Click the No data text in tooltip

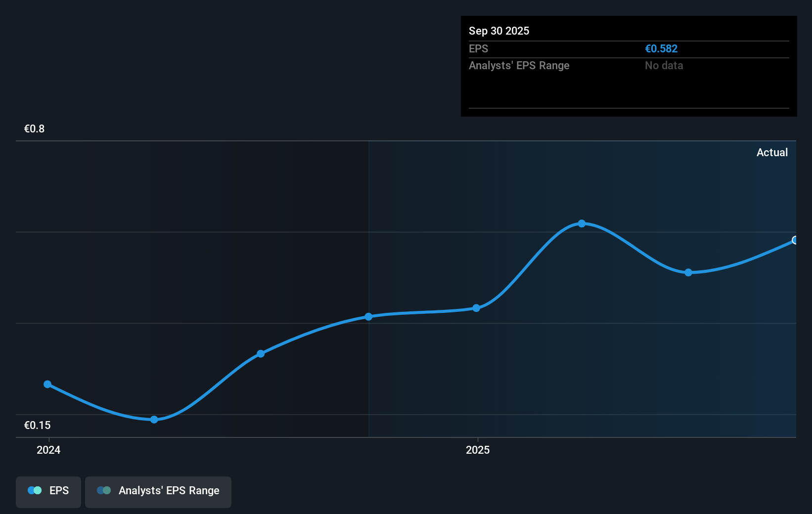pyautogui.click(x=664, y=65)
